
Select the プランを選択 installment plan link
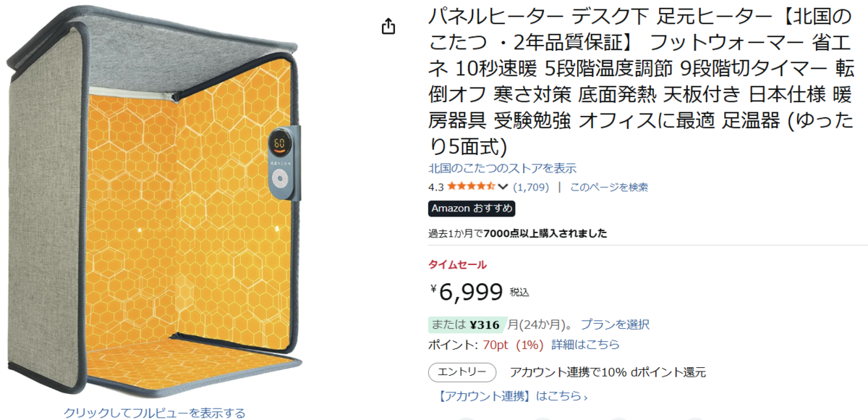pos(614,324)
